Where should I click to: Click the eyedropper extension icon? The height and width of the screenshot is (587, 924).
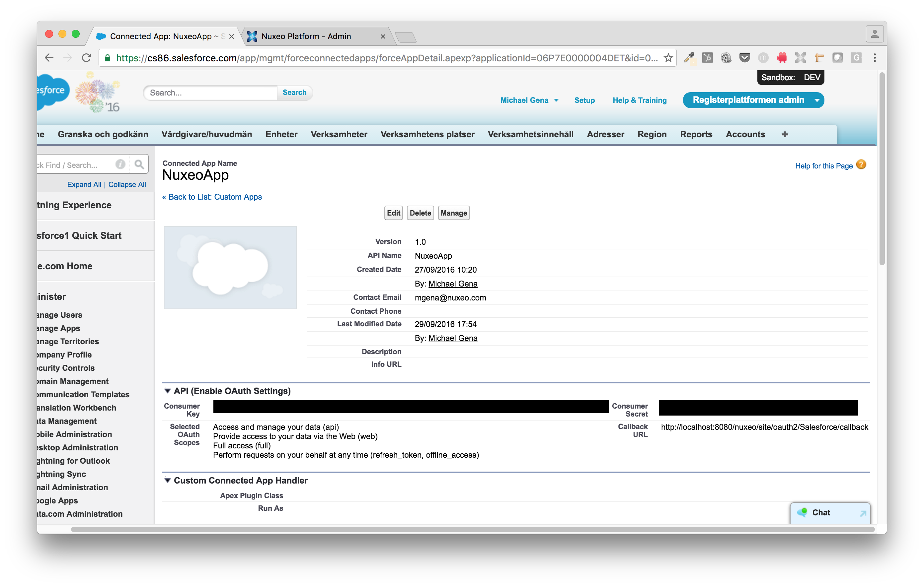[690, 58]
